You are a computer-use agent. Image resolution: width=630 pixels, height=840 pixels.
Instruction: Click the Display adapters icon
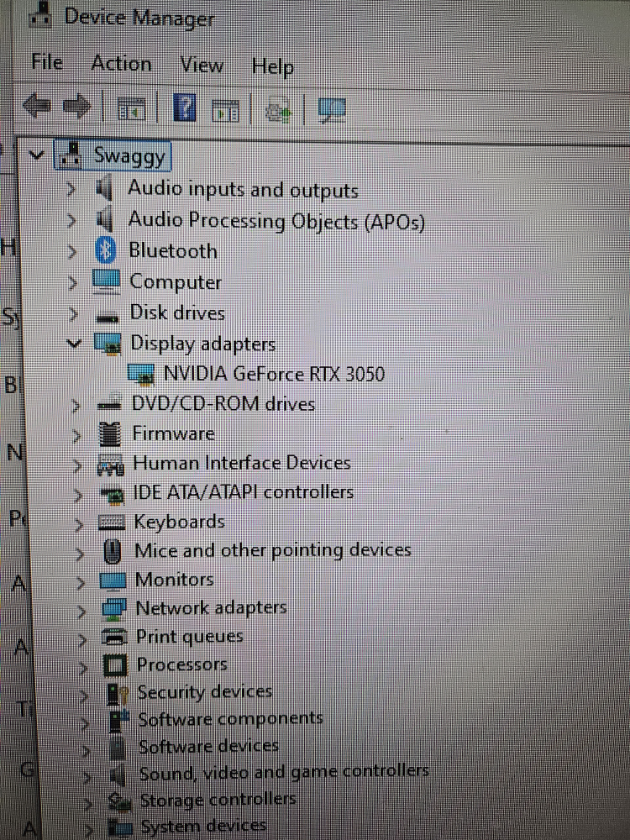pos(108,344)
